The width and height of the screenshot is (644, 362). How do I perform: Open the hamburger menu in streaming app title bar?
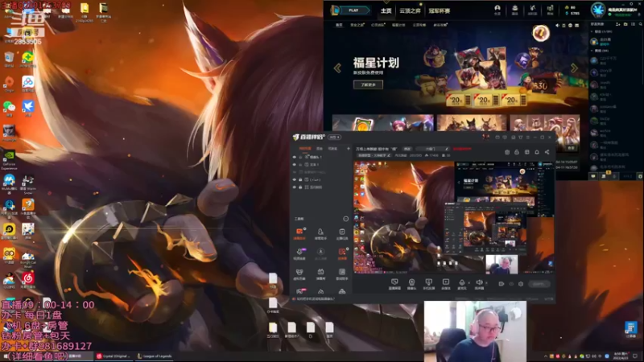click(x=528, y=137)
